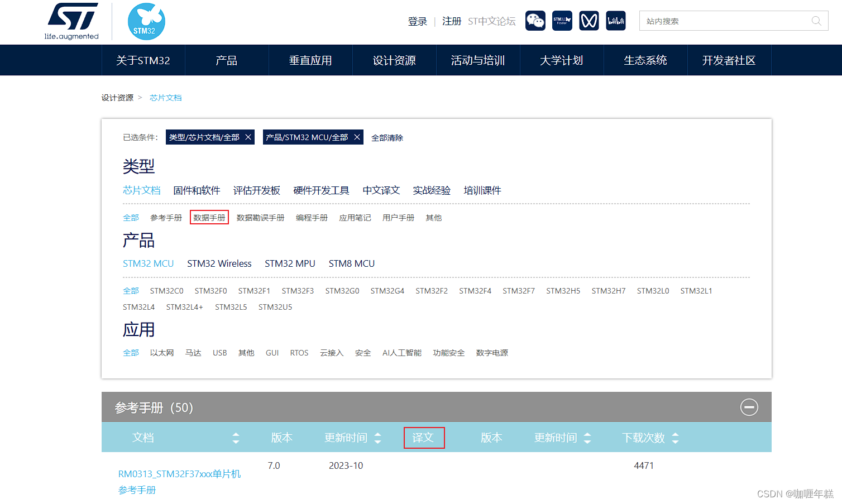The image size is (842, 504).
Task: Select the STM32 MCU product tab
Action: click(x=149, y=263)
